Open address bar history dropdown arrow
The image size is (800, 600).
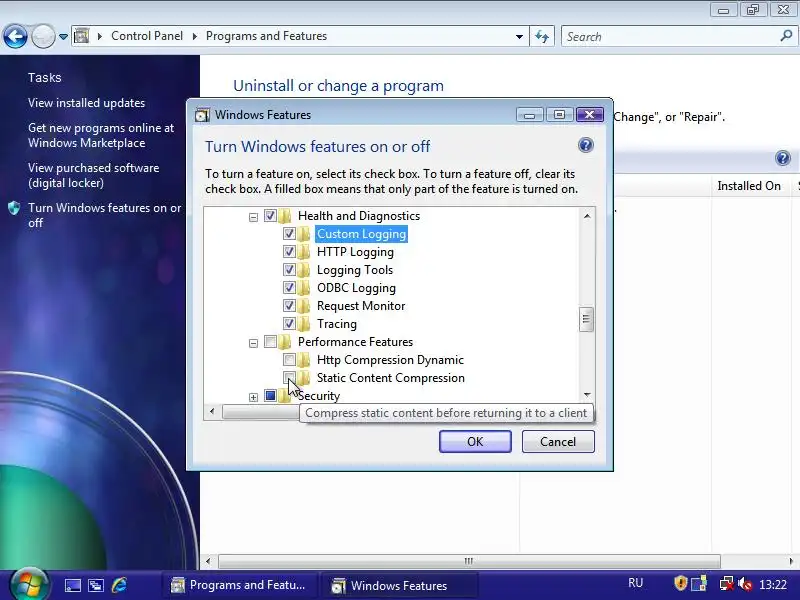point(519,37)
